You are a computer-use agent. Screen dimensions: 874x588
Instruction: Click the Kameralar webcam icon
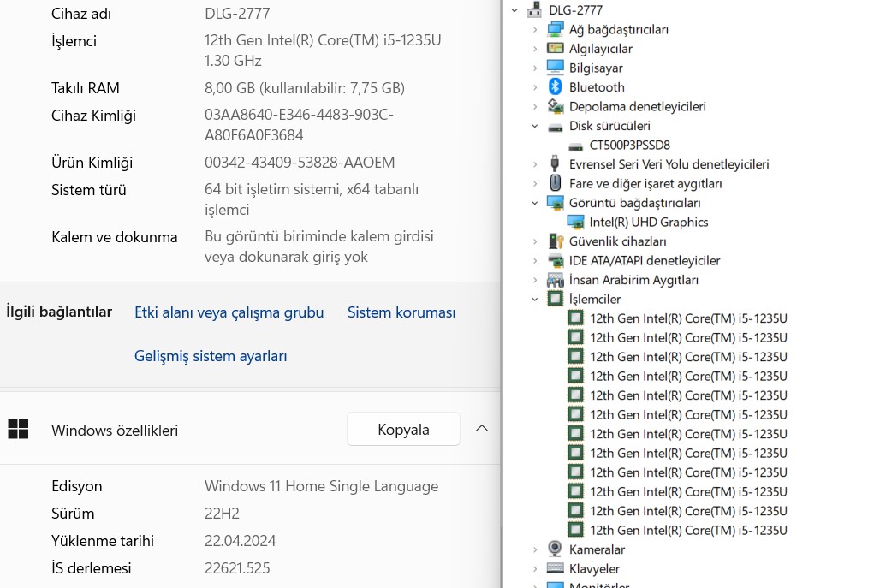556,549
